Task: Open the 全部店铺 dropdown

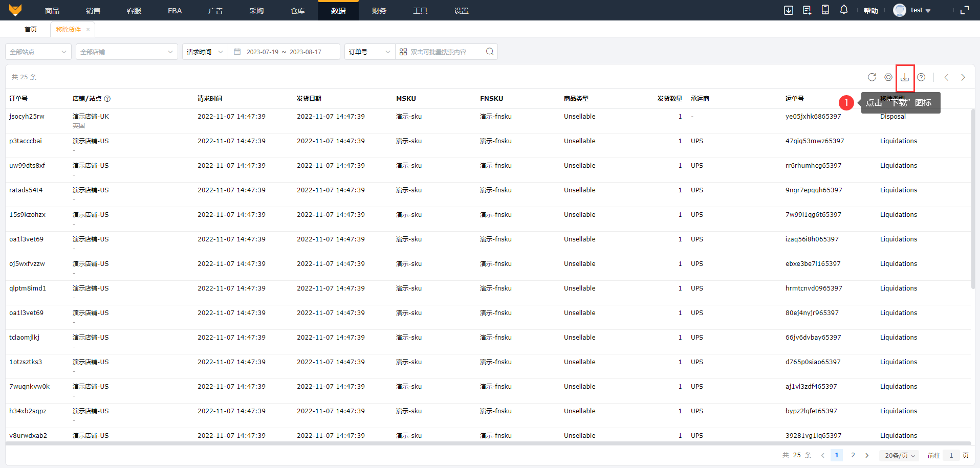Action: pos(127,52)
